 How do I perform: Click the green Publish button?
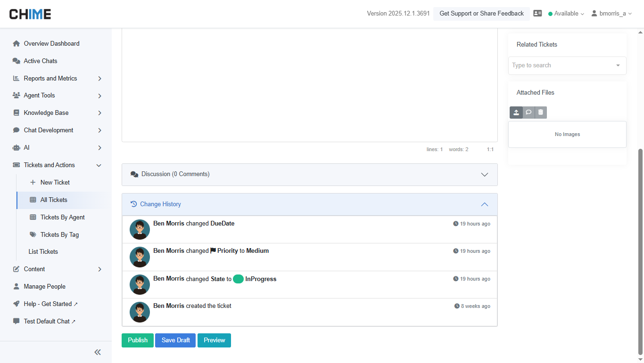point(138,340)
